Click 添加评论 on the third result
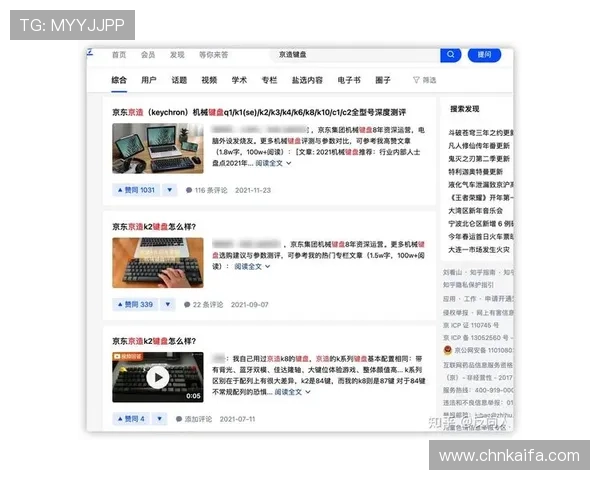This screenshot has width=600, height=480. 194,419
